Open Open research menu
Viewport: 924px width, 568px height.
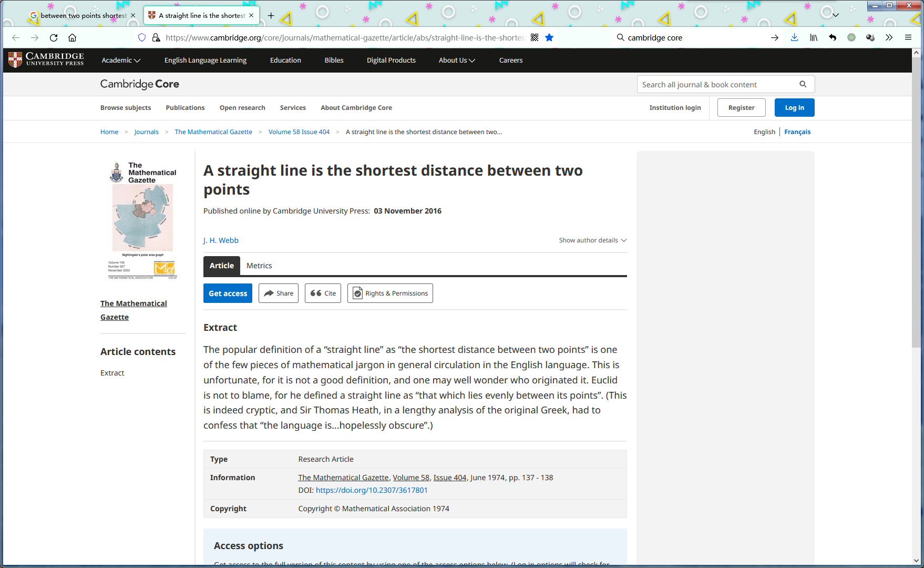[x=242, y=108]
